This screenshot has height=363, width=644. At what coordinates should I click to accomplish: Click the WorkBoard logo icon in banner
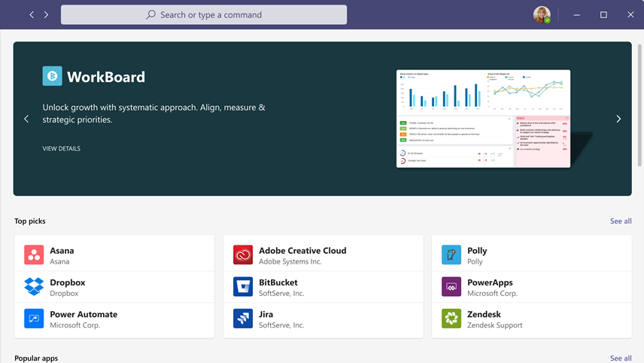pyautogui.click(x=52, y=76)
